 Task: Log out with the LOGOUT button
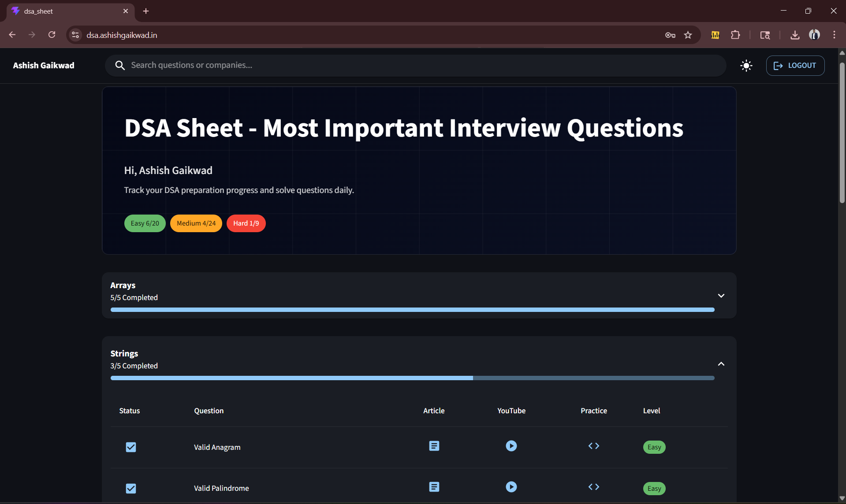coord(795,66)
